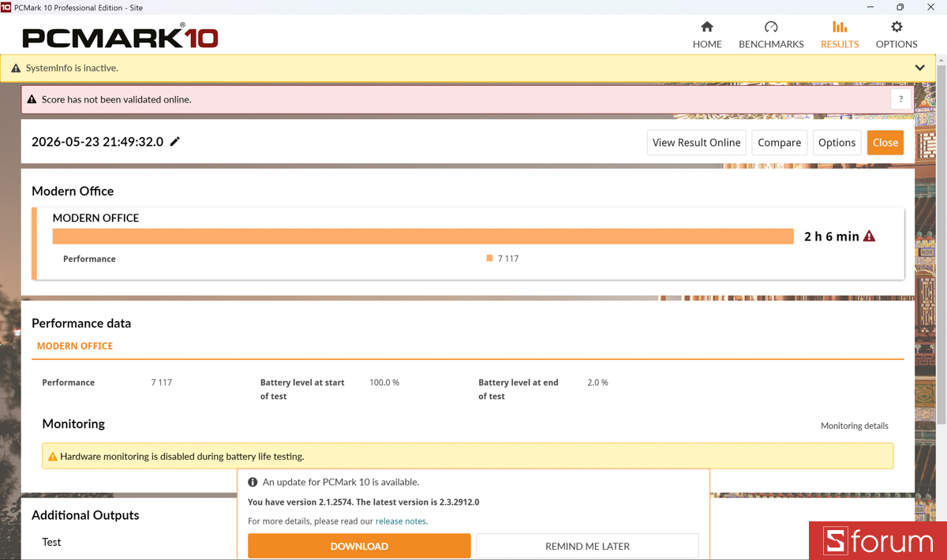Select the MODERN OFFICE performance data tab
Screen dimensions: 947x560
(75, 346)
